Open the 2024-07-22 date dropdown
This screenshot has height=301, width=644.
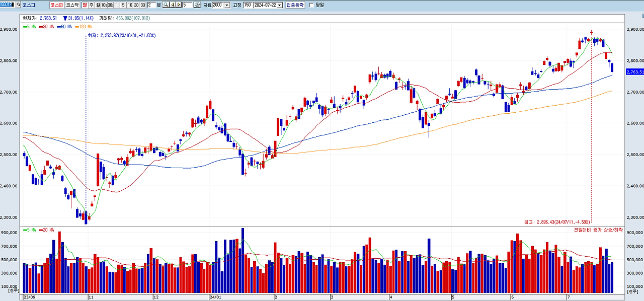point(280,5)
